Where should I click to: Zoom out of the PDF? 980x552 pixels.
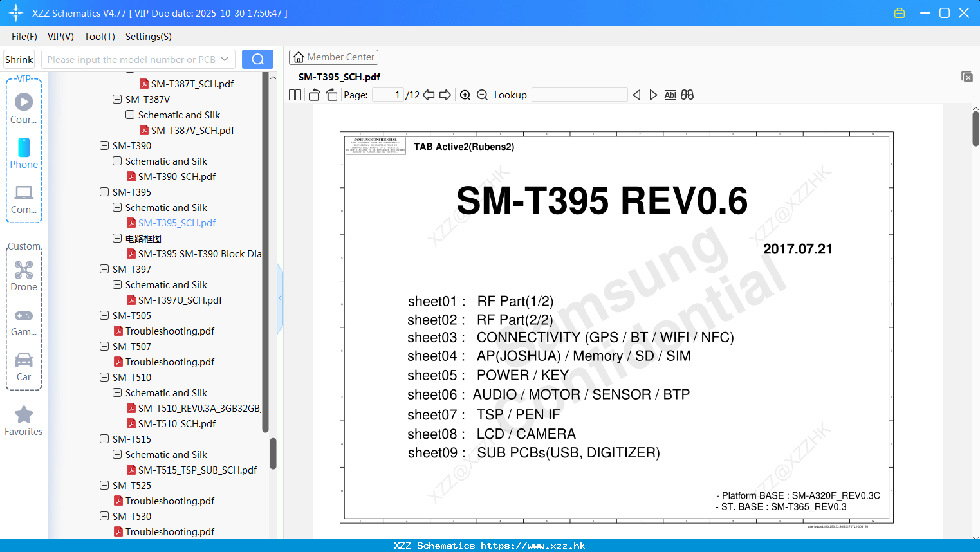pyautogui.click(x=482, y=95)
